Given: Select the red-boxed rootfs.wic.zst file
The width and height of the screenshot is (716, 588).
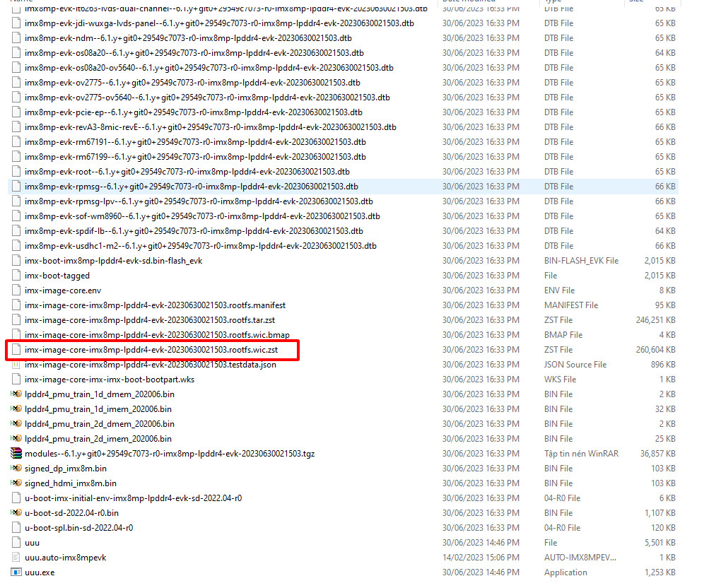Looking at the screenshot, I should 152,349.
